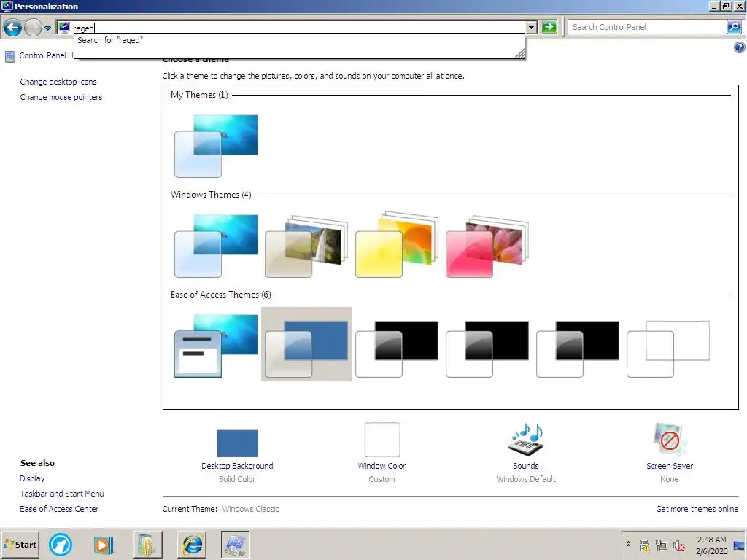Screen dimensions: 747x560
Task: Open Help with the blue question icon
Action: coord(739,47)
